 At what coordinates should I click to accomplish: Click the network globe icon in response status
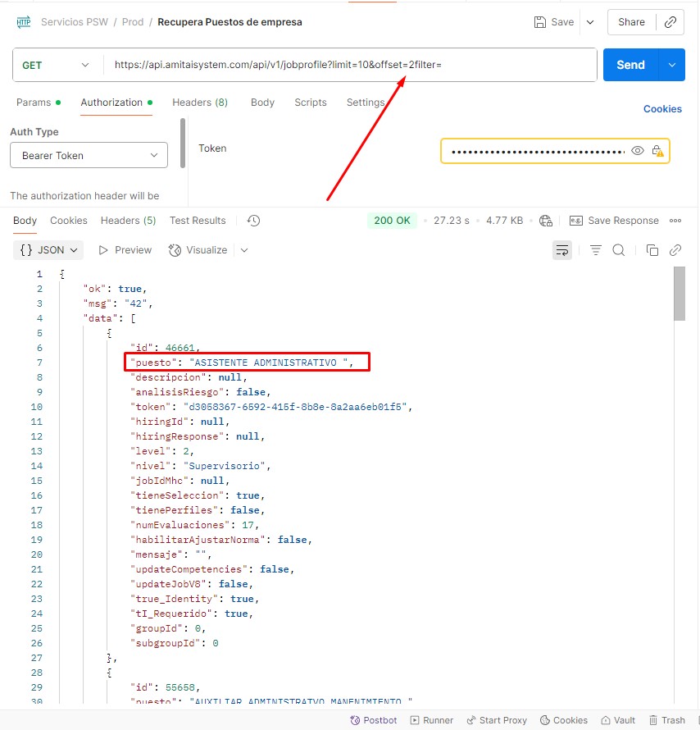547,221
